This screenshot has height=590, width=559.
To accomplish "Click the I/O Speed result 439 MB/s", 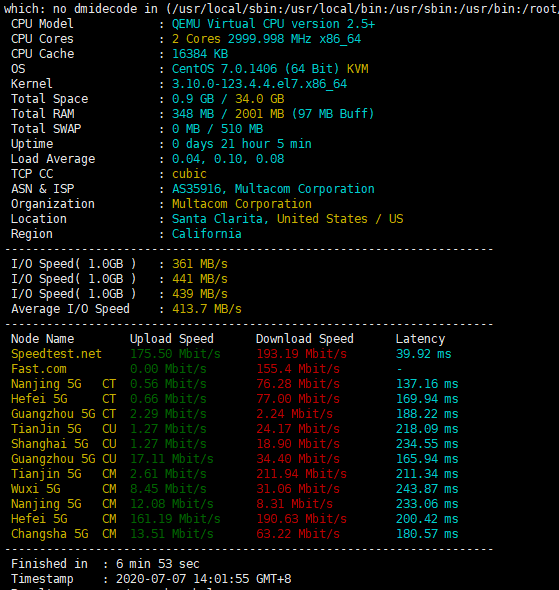I will (x=200, y=294).
